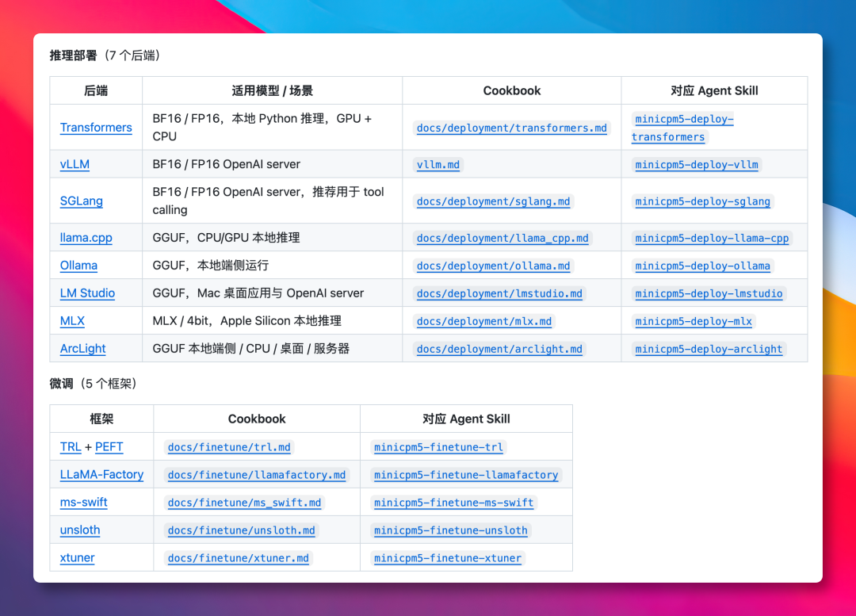The image size is (856, 616).
Task: Open minicpm5-deploy-mlx skill link
Action: click(x=694, y=322)
